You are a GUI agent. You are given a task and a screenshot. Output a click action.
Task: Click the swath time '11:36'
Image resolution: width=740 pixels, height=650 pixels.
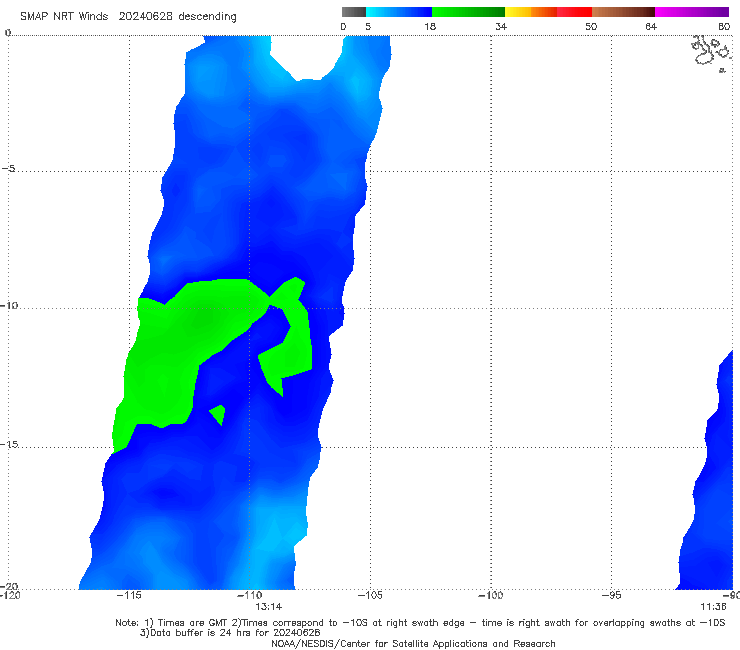pyautogui.click(x=713, y=607)
